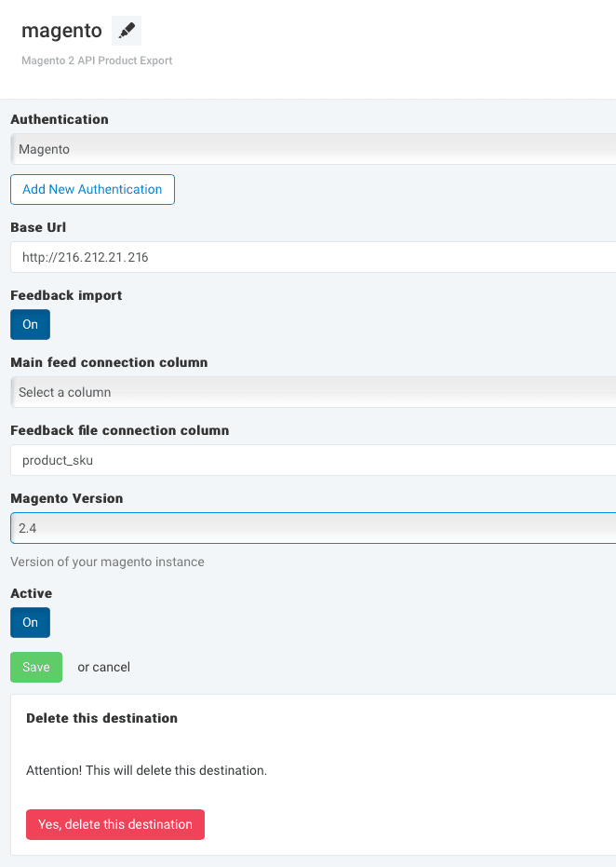Toggle the Active switch off
This screenshot has width=616, height=867.
(30, 622)
